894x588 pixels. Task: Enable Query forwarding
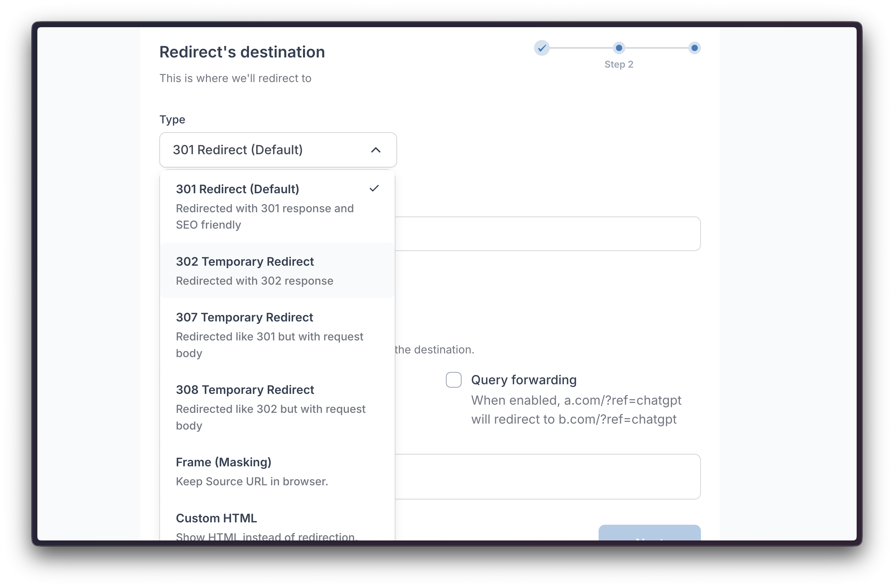454,379
